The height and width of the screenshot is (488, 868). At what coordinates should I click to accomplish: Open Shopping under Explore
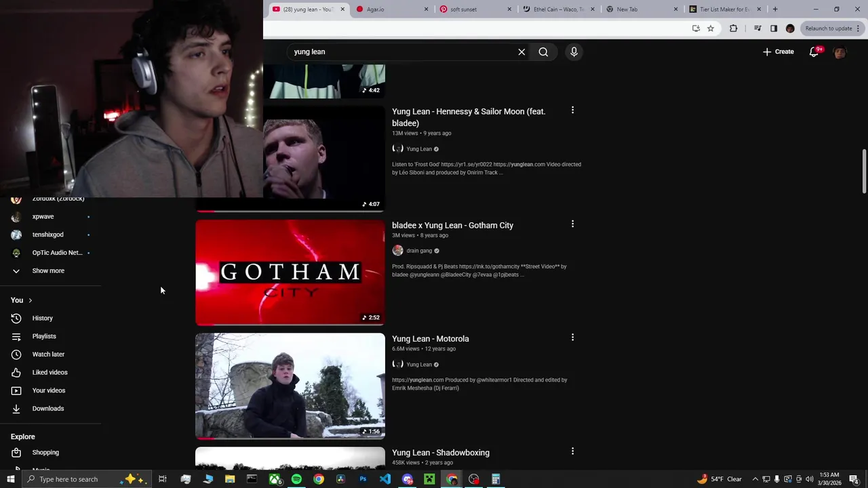click(45, 452)
